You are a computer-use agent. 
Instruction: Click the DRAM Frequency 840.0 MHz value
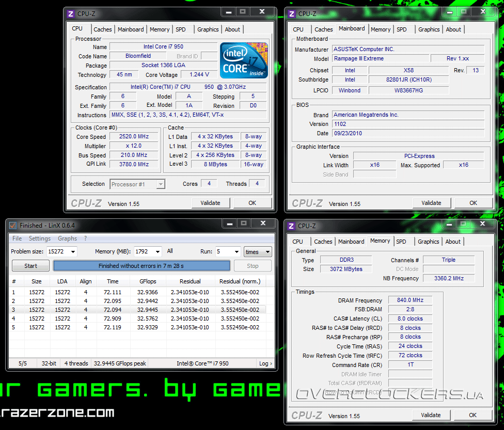410,300
